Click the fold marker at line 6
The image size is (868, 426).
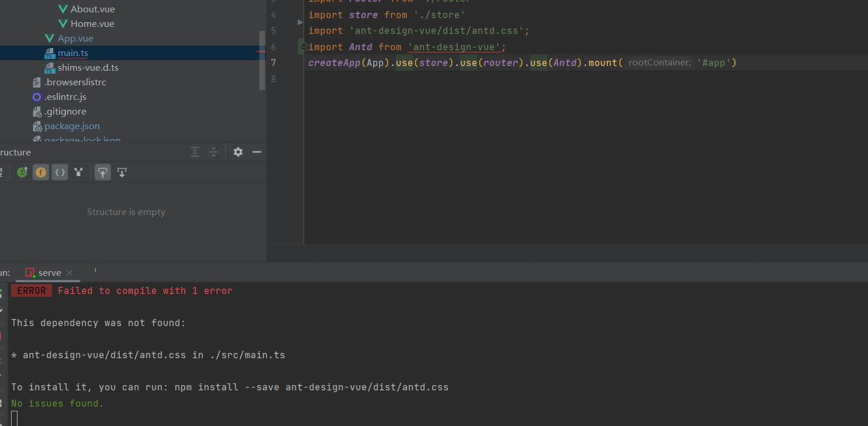tap(304, 47)
